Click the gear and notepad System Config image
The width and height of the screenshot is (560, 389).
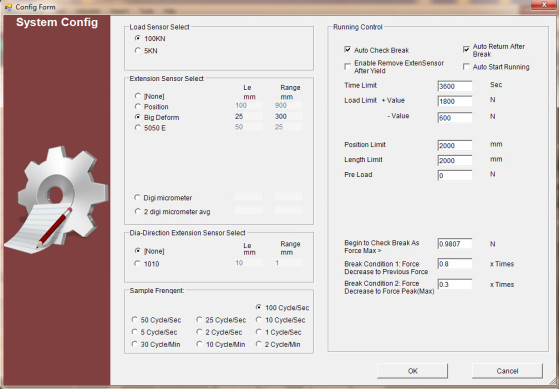click(x=56, y=199)
